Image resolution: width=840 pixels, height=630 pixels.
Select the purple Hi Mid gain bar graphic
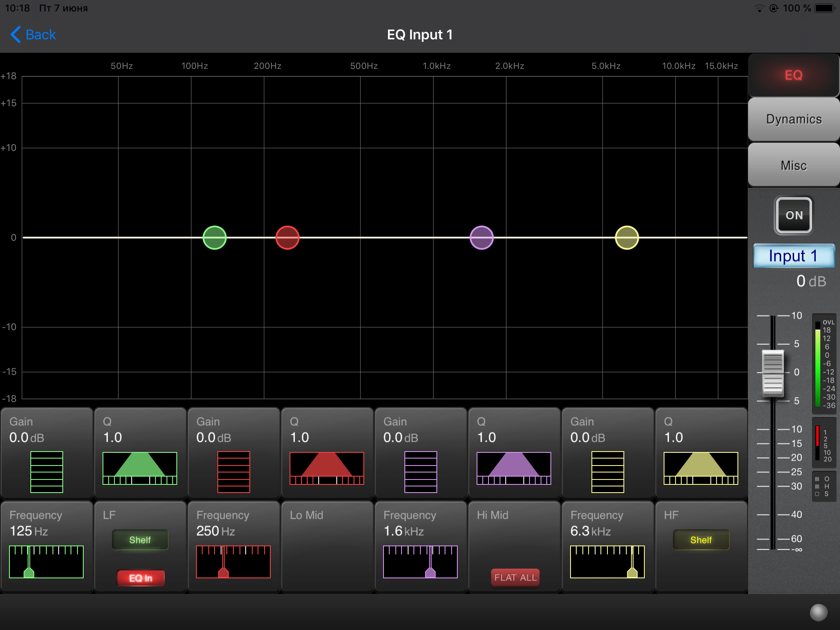pyautogui.click(x=421, y=472)
